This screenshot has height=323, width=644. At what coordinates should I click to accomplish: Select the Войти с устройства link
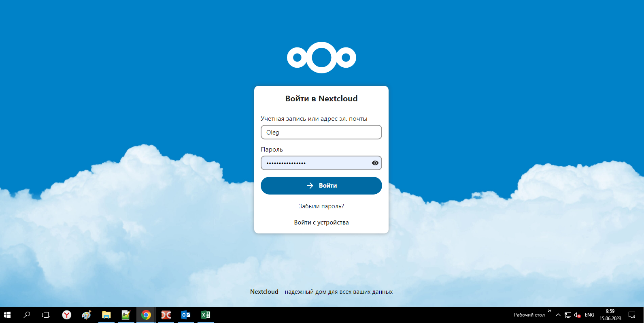coord(321,222)
